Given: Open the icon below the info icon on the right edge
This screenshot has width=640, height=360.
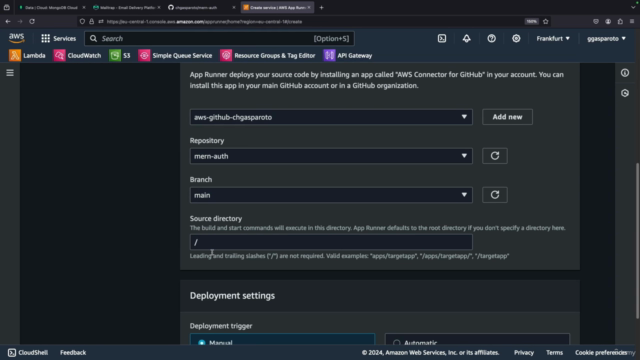Looking at the screenshot, I should pos(624,93).
